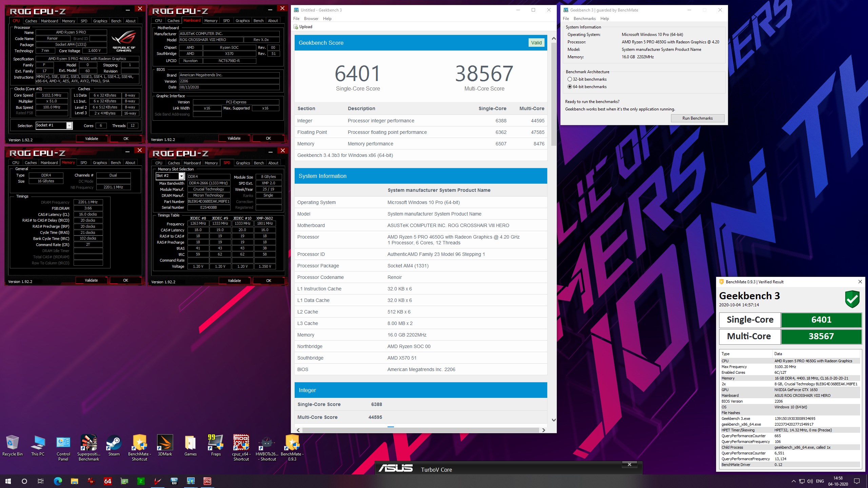Screen dimensions: 868x488
Task: Launch Steam from the desktop
Action: pos(114,446)
